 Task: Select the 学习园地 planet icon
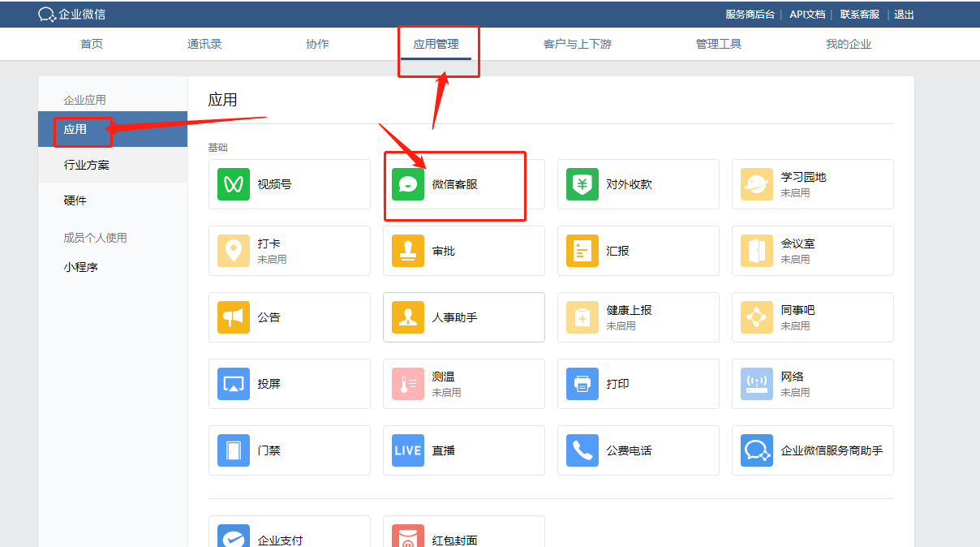(757, 184)
